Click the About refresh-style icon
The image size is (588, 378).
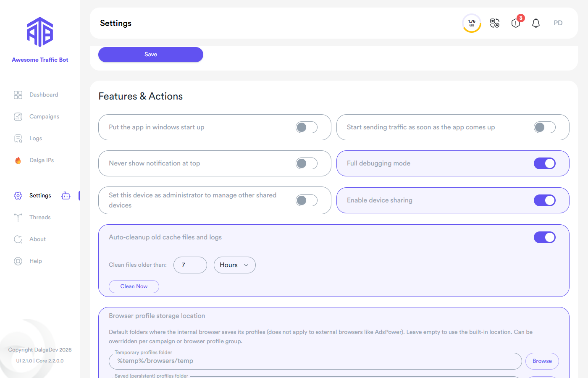(x=18, y=239)
